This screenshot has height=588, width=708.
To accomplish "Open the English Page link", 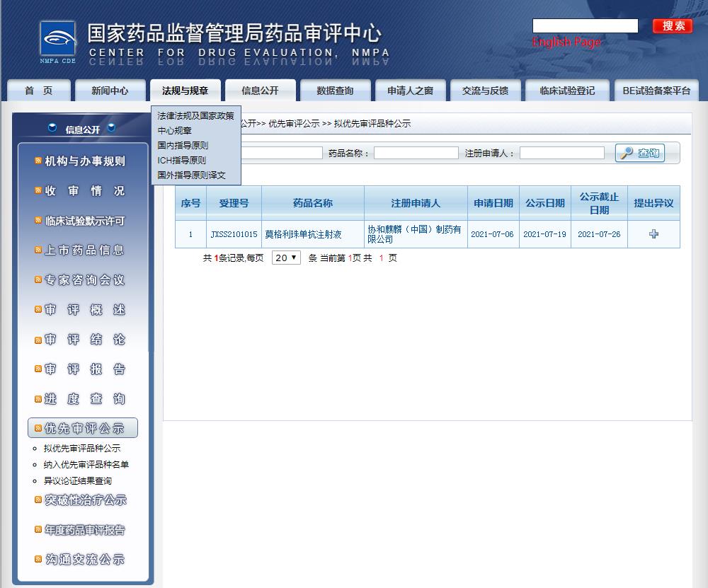I will coord(566,42).
